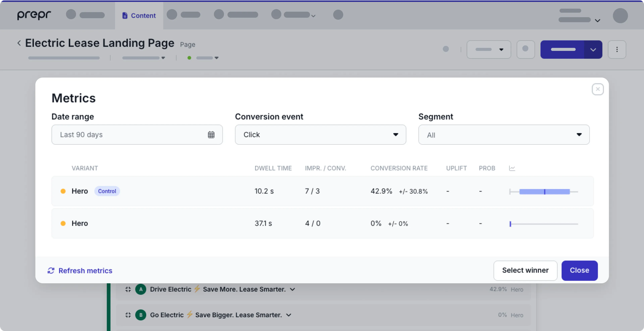Click the DWELL TIME column header
The width and height of the screenshot is (644, 331).
pyautogui.click(x=273, y=168)
